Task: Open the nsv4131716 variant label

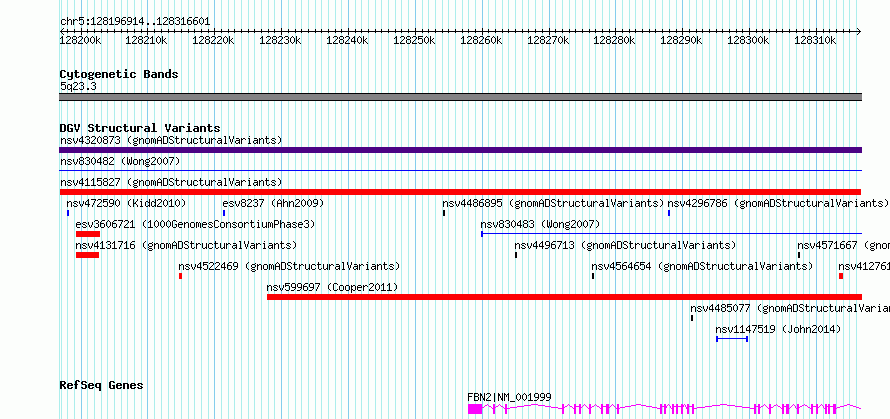Action: (186, 245)
